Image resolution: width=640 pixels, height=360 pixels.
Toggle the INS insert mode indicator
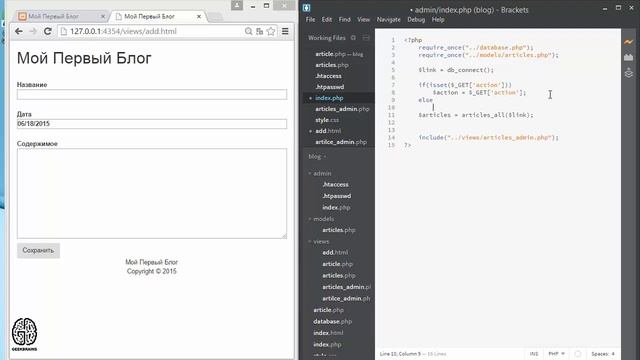point(534,353)
